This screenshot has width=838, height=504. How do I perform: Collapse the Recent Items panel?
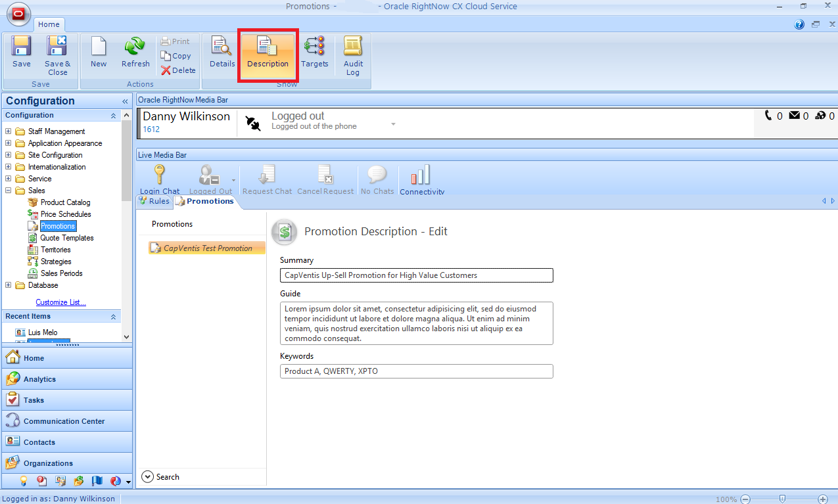113,317
